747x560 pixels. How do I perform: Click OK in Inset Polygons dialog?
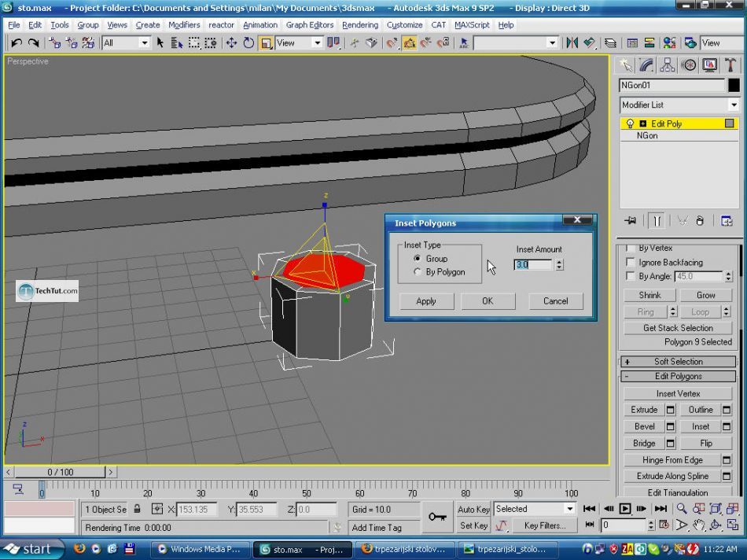488,301
